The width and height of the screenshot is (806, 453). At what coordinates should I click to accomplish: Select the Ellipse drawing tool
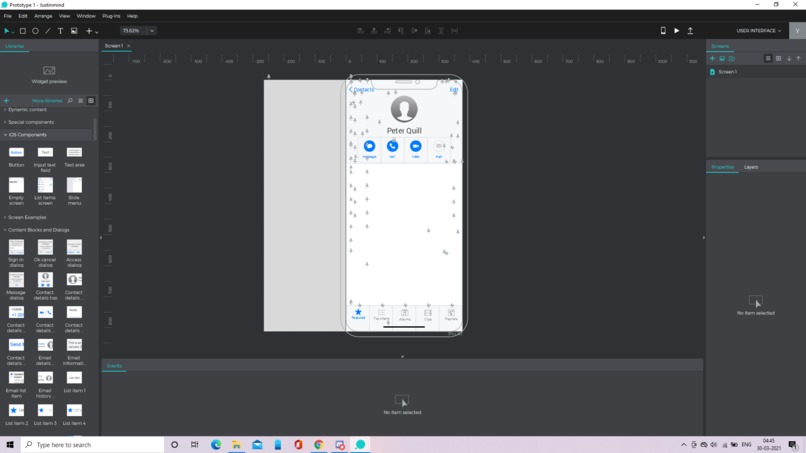coord(35,31)
